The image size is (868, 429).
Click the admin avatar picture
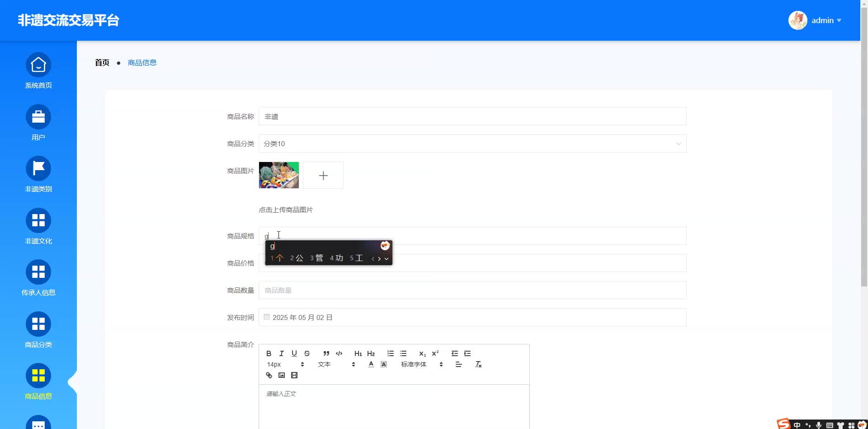click(798, 20)
